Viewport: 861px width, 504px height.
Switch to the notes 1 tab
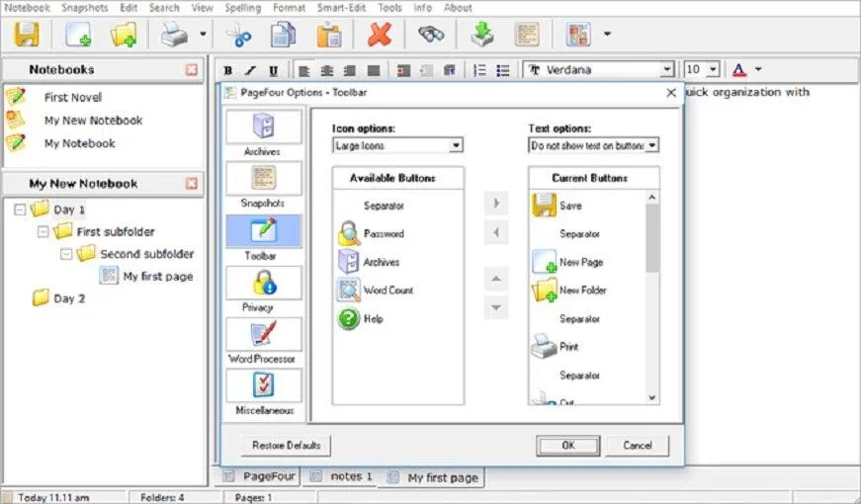(x=342, y=476)
